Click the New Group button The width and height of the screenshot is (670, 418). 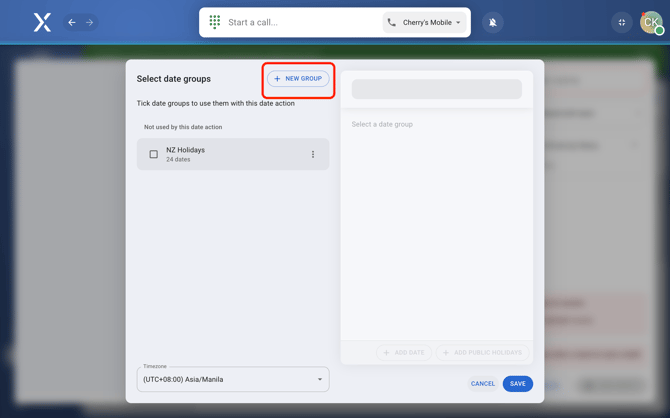298,79
